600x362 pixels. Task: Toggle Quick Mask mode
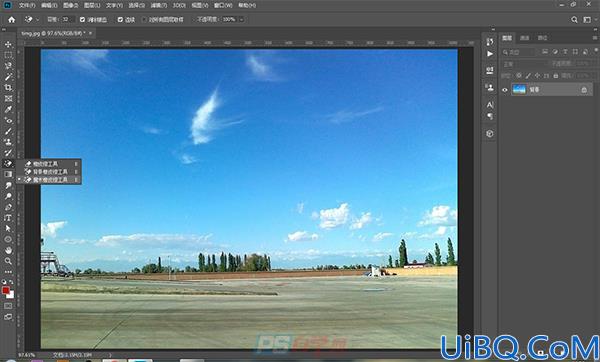coord(8,306)
